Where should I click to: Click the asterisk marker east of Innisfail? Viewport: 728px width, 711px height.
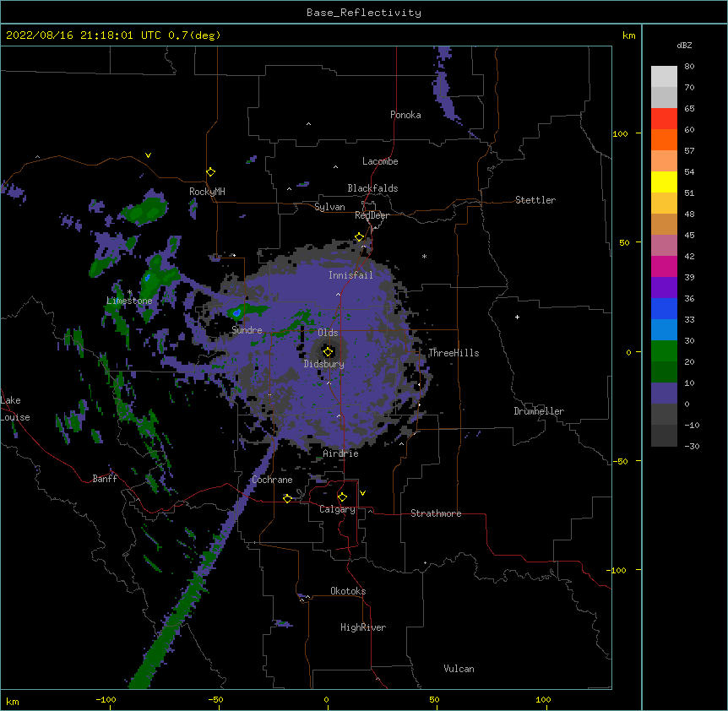click(x=424, y=256)
